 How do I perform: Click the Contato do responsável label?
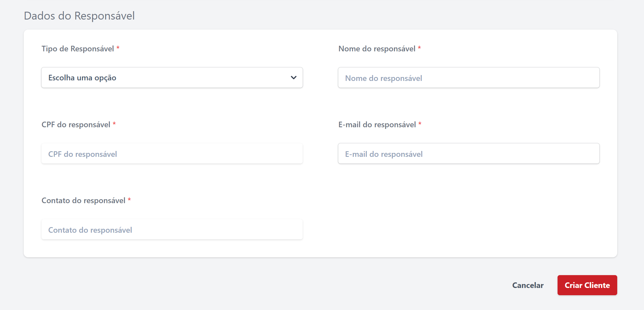(83, 200)
